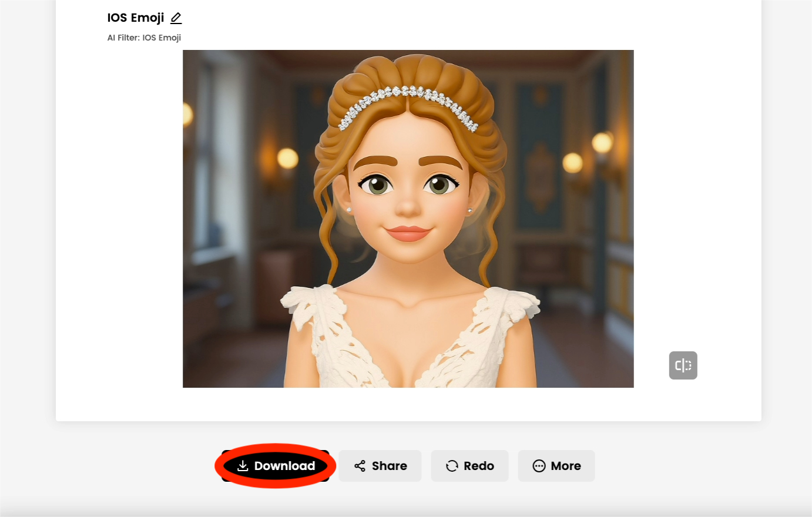Click the blank white card area below the image
This screenshot has height=517, width=812.
(408, 404)
